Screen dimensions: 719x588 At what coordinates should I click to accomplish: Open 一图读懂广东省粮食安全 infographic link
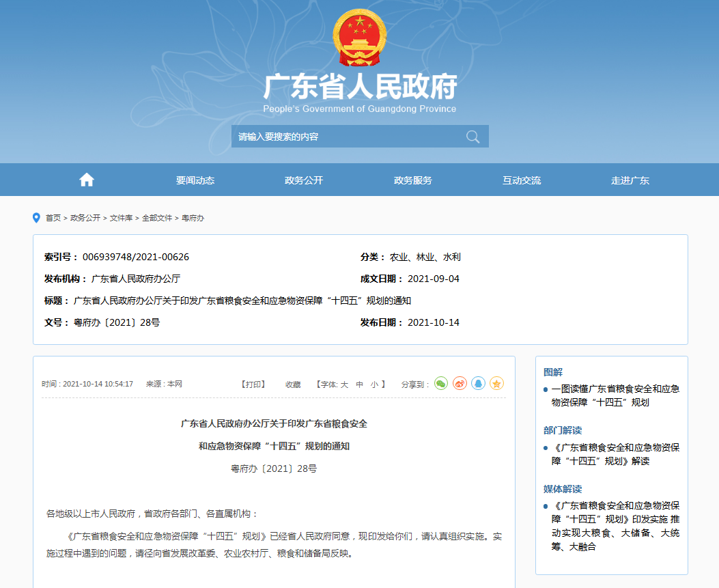point(615,395)
